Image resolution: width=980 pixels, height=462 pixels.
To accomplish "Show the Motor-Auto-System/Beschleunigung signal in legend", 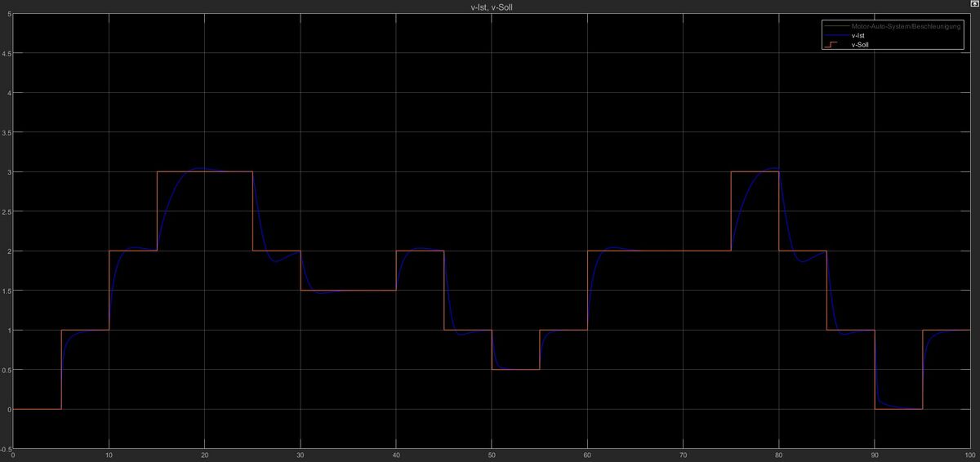I will pos(905,26).
